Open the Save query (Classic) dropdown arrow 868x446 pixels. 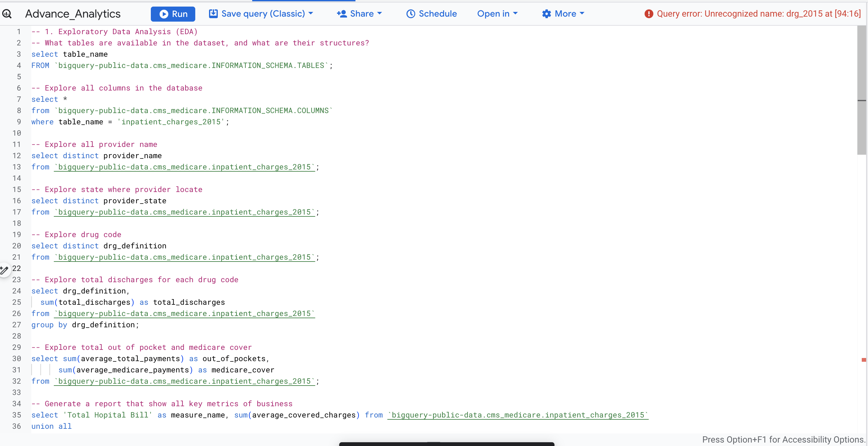311,13
